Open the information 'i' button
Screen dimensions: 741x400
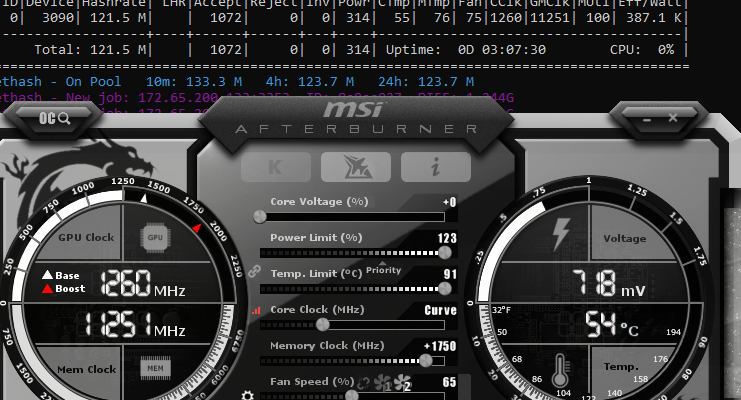pyautogui.click(x=436, y=167)
